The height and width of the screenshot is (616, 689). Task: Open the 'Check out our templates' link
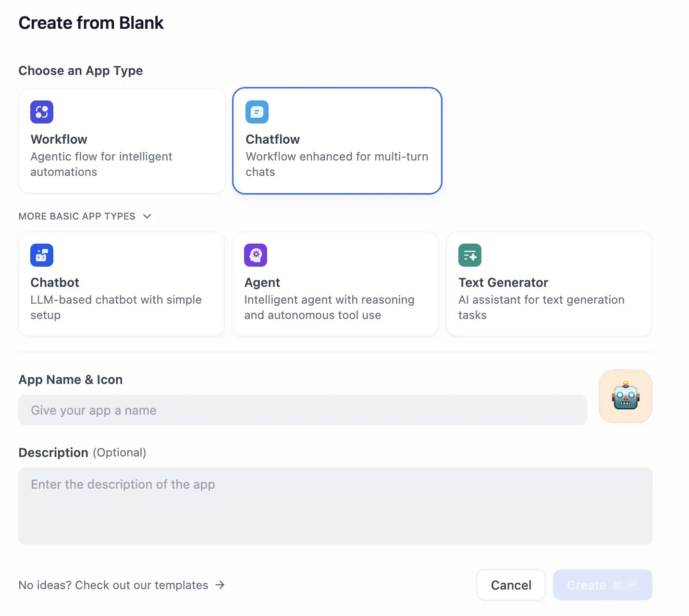click(113, 585)
